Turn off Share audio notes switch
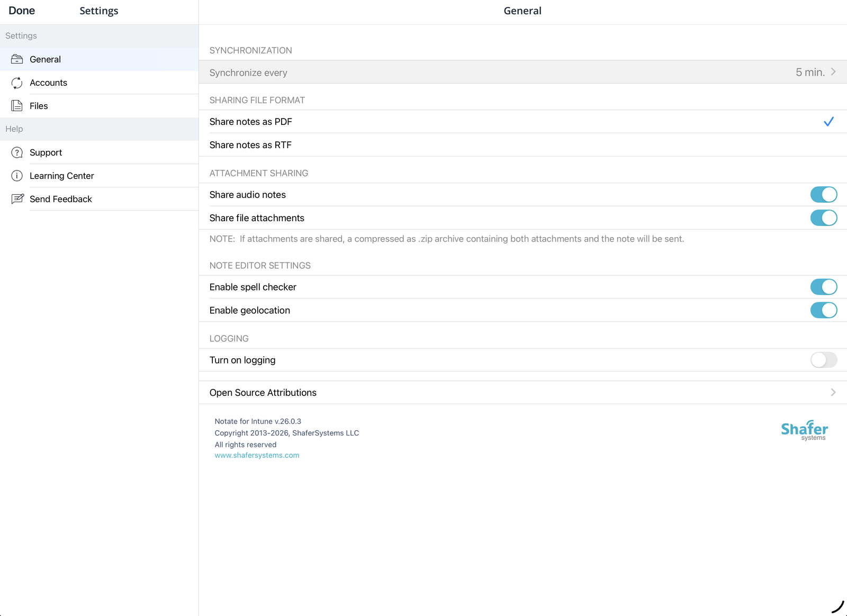This screenshot has height=616, width=847. (824, 195)
